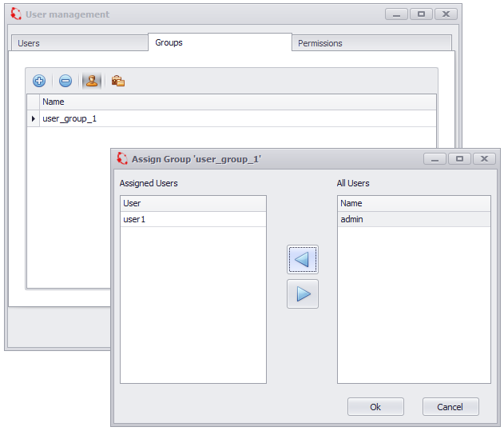Close the Assign Group dialog window

(484, 158)
